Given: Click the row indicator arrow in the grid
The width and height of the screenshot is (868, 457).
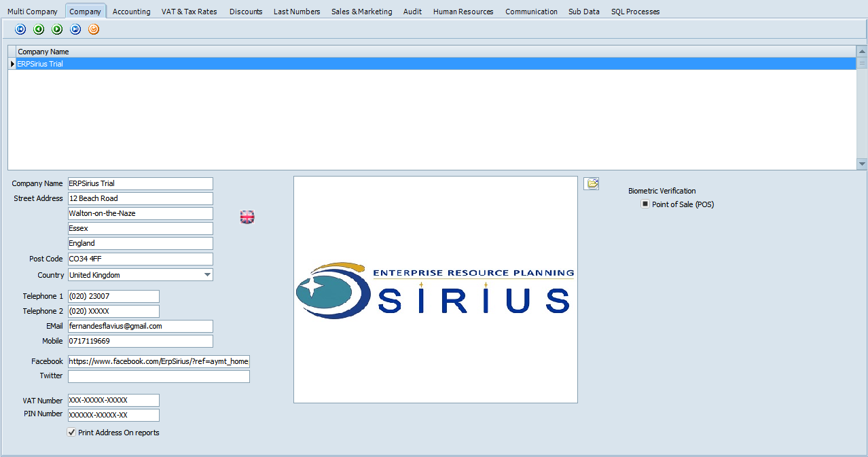Looking at the screenshot, I should (12, 63).
